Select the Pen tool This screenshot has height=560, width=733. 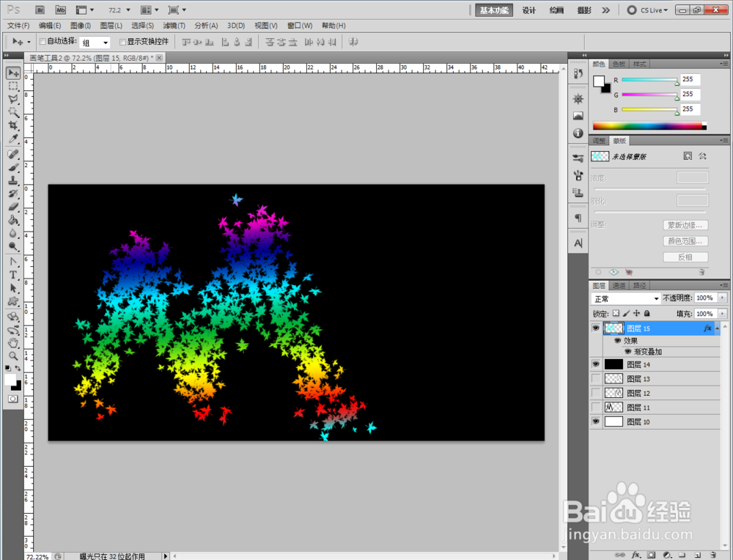[x=13, y=262]
